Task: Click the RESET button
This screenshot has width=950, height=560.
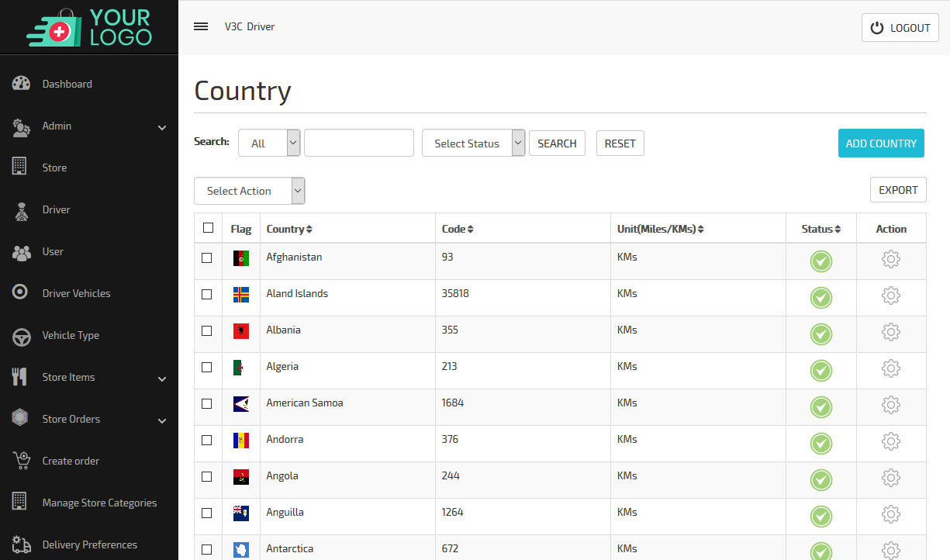Action: [620, 143]
